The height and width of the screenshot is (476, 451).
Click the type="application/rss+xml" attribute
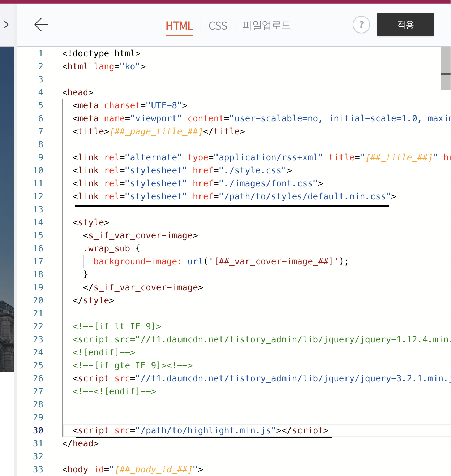pyautogui.click(x=255, y=157)
